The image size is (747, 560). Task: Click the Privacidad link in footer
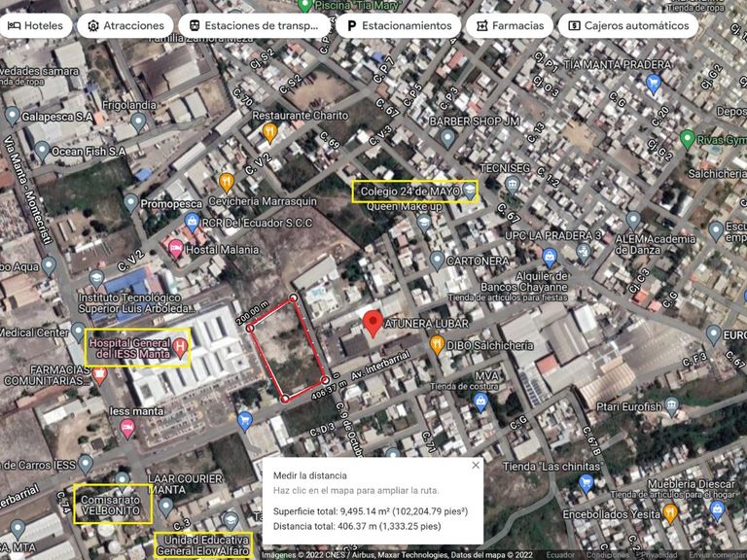[x=657, y=555]
